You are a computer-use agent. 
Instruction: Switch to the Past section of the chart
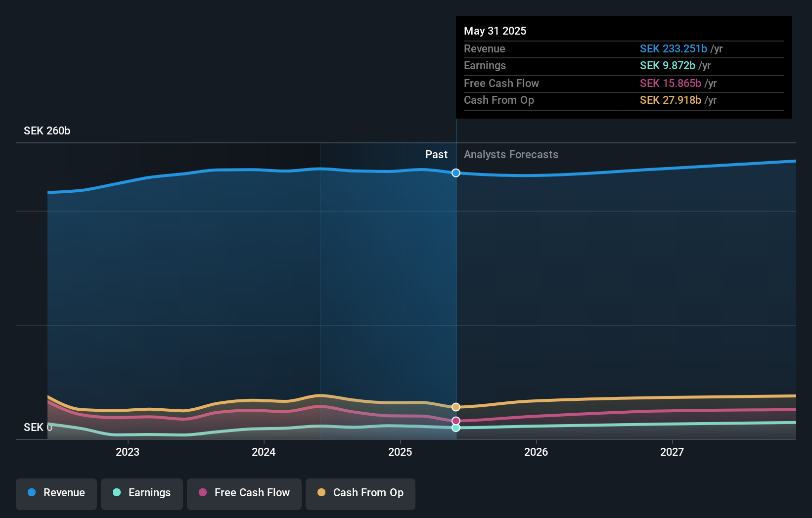436,154
